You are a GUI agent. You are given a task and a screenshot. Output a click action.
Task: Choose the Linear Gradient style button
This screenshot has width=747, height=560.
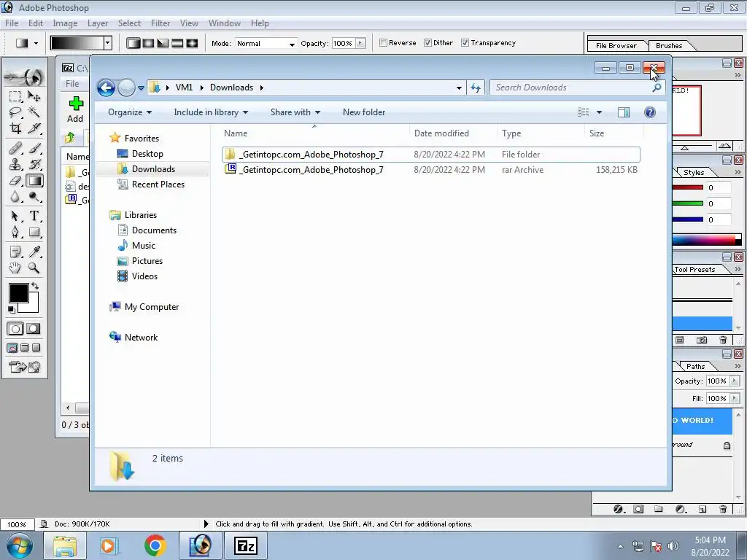(133, 43)
